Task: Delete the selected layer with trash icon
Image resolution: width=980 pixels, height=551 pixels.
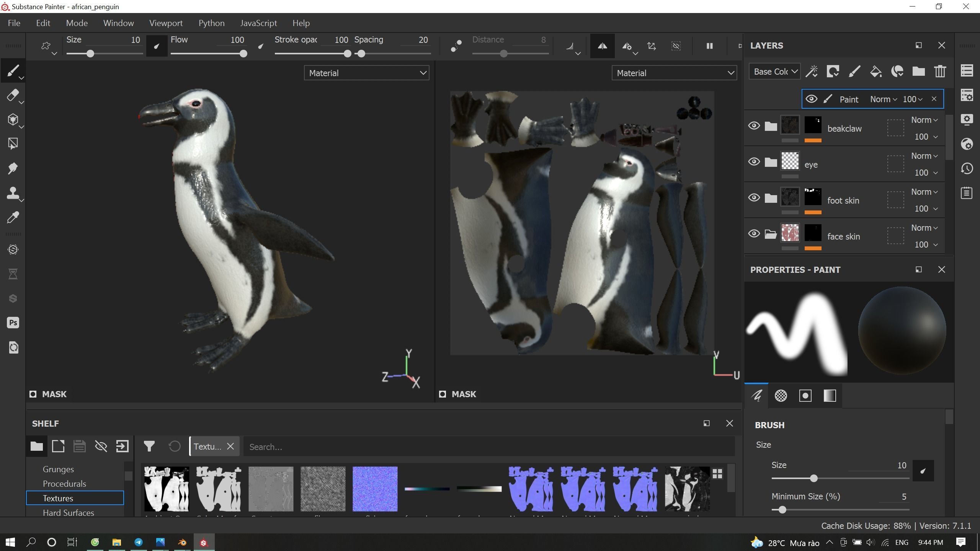Action: point(940,72)
